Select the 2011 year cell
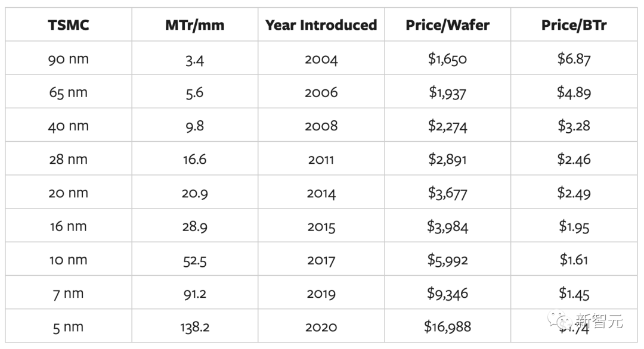The image size is (644, 349). point(321,160)
